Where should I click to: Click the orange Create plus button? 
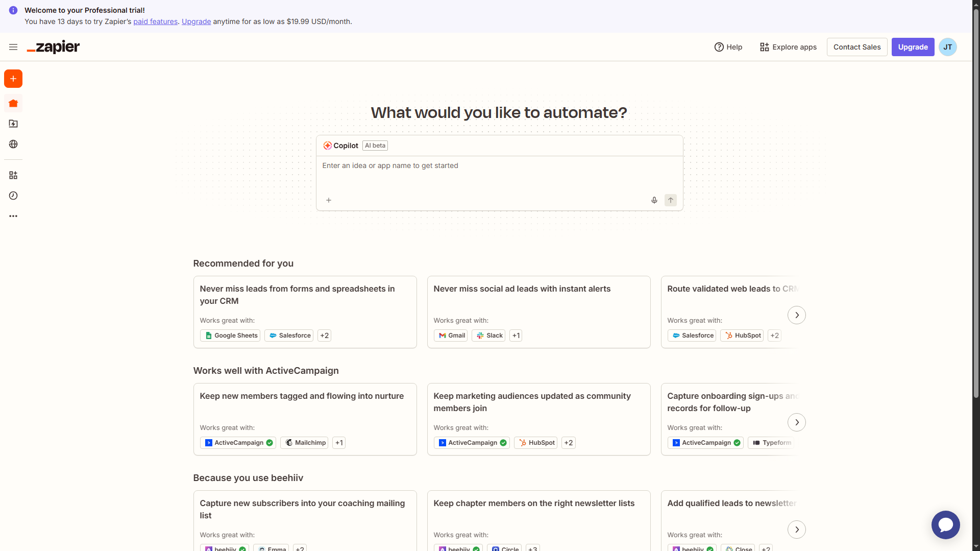coord(13,79)
